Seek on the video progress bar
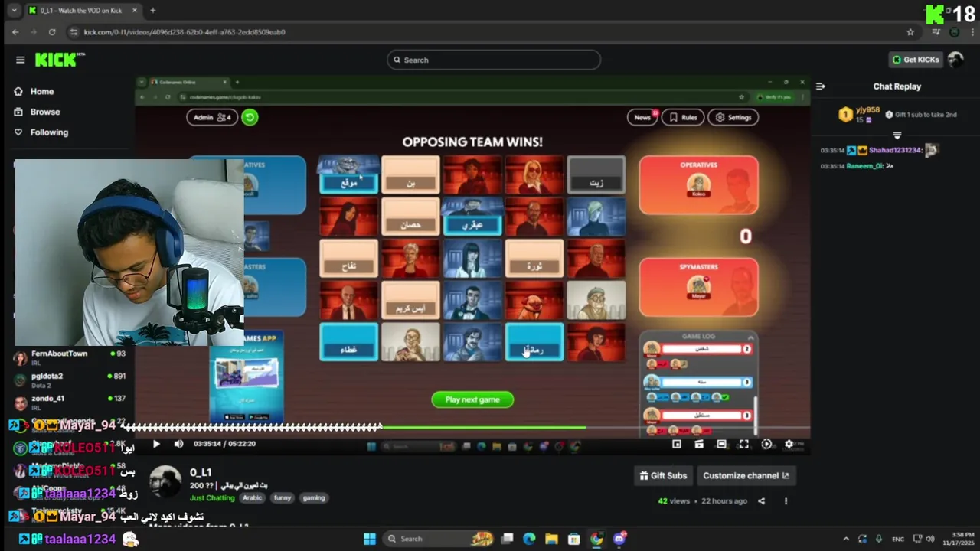 point(472,428)
